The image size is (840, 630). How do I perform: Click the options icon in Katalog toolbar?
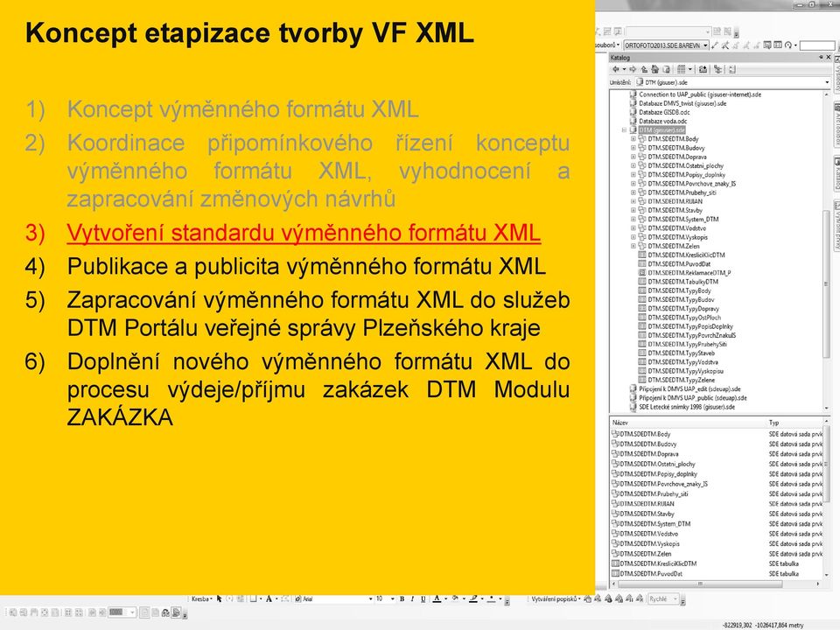(732, 69)
